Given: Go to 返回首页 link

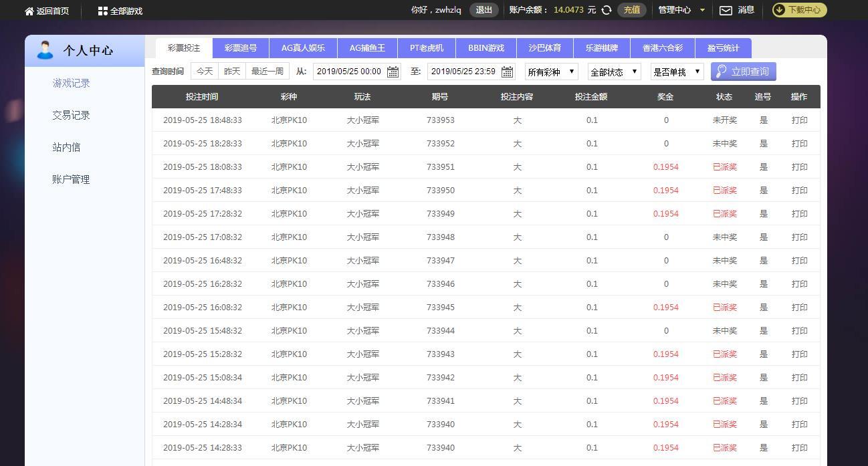Looking at the screenshot, I should click(x=53, y=11).
